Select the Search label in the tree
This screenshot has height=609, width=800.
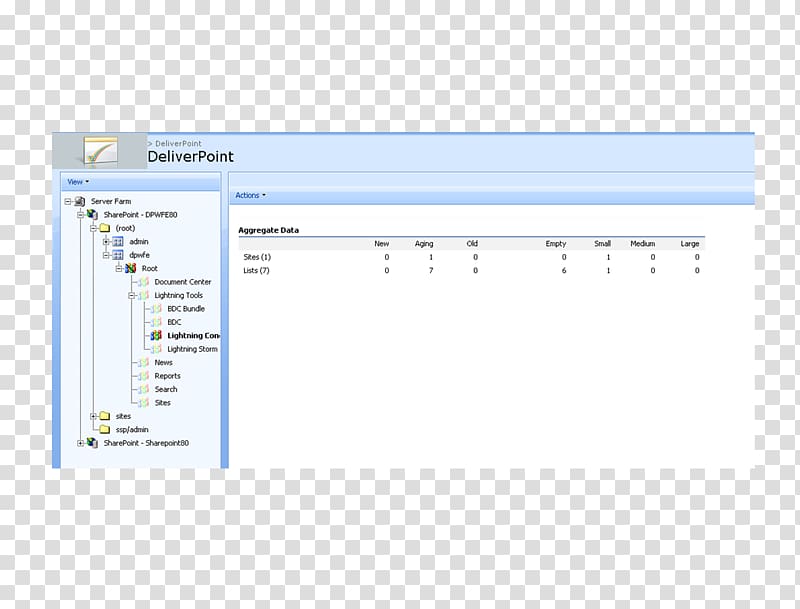coord(166,389)
